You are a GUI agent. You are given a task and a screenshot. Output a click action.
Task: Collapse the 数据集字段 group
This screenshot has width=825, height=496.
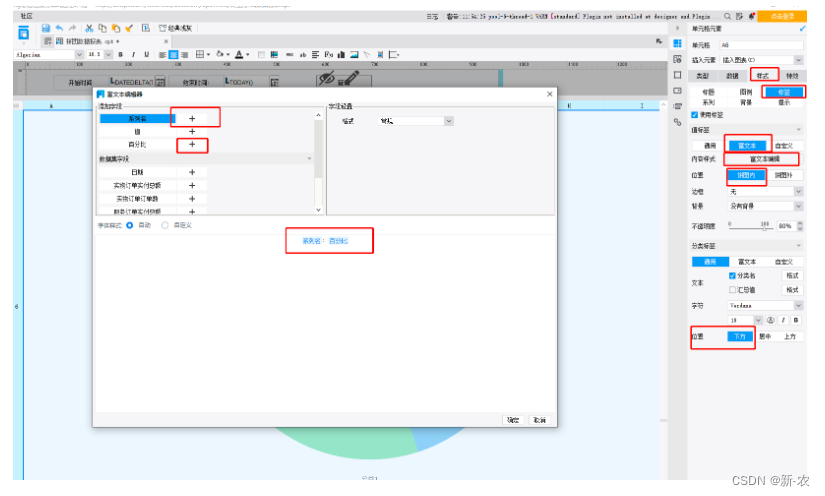click(x=309, y=158)
